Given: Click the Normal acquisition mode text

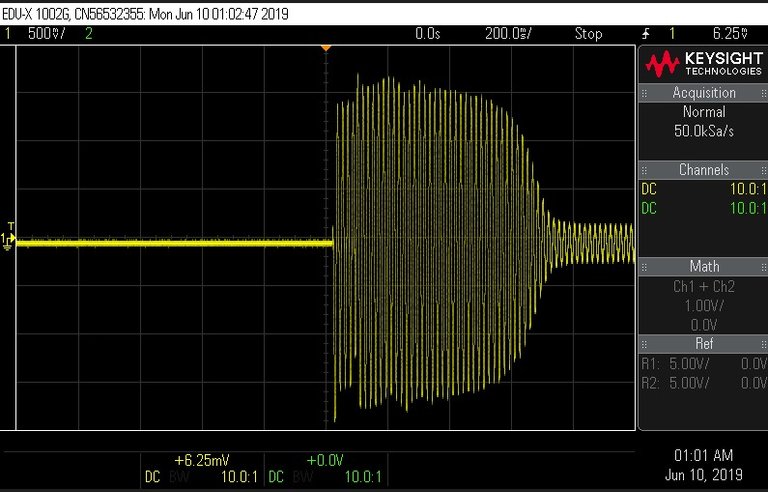Looking at the screenshot, I should [x=704, y=112].
